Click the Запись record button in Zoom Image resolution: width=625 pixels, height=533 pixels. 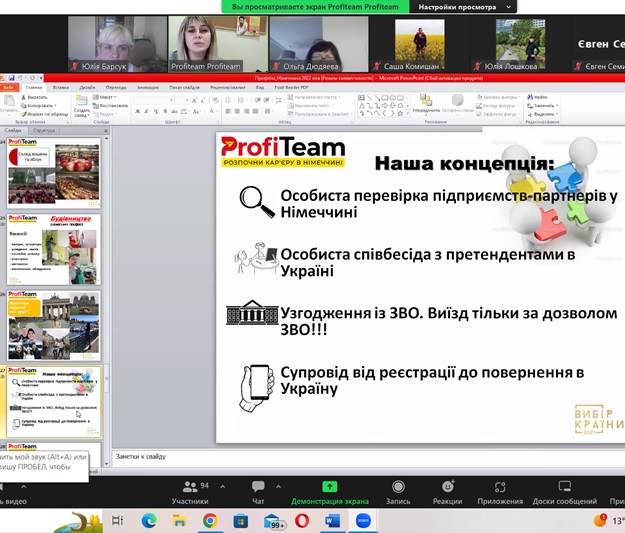click(398, 492)
